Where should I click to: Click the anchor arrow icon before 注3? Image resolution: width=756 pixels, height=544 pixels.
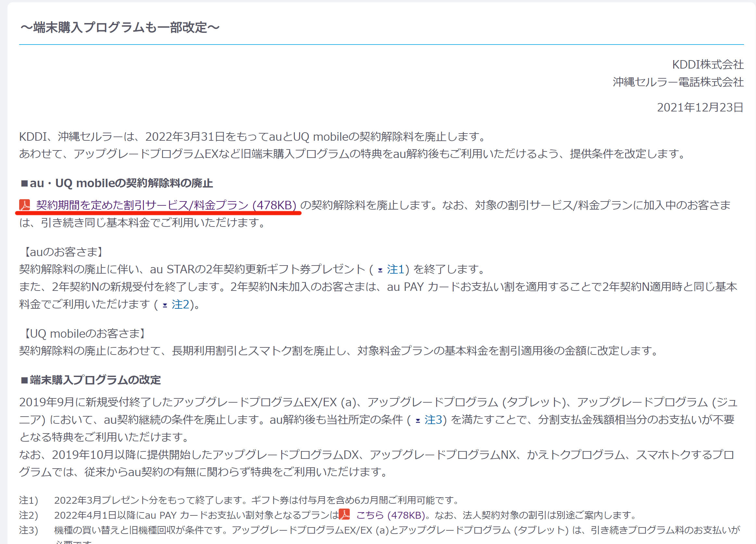click(418, 420)
